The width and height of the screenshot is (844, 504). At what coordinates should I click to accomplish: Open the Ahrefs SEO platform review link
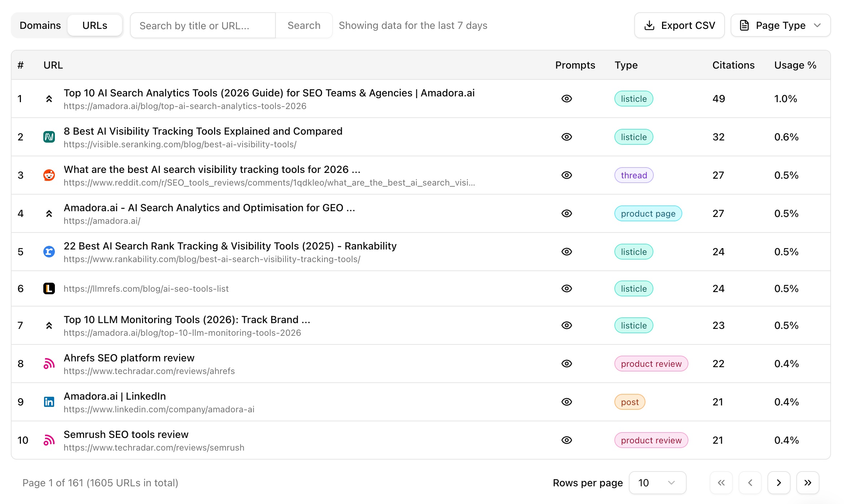coord(129,358)
